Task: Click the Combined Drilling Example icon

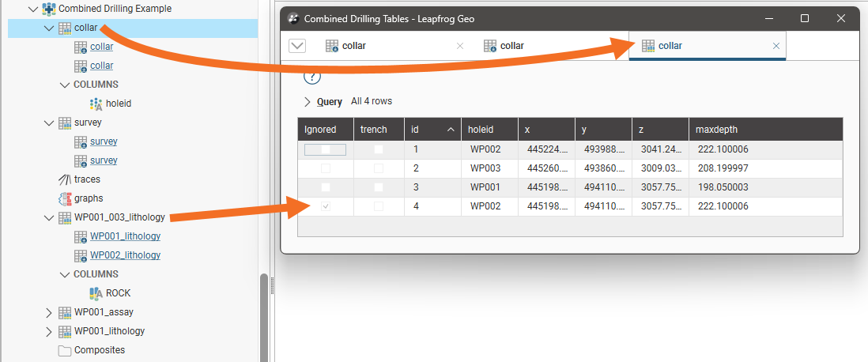Action: (x=49, y=9)
